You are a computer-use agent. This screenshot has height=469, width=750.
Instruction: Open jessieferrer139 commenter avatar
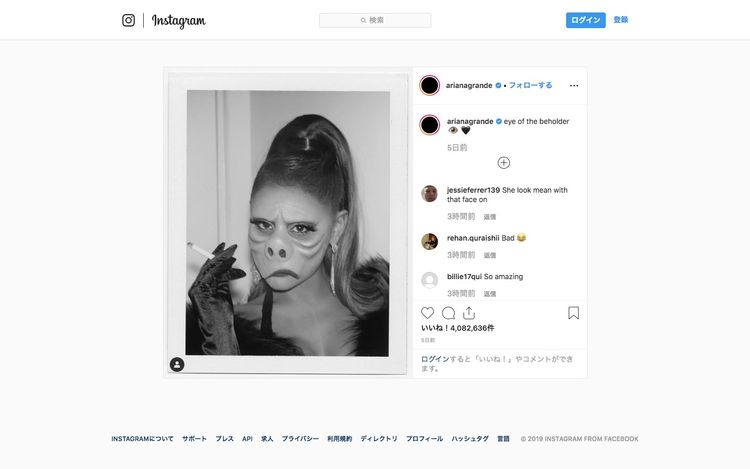(x=430, y=194)
